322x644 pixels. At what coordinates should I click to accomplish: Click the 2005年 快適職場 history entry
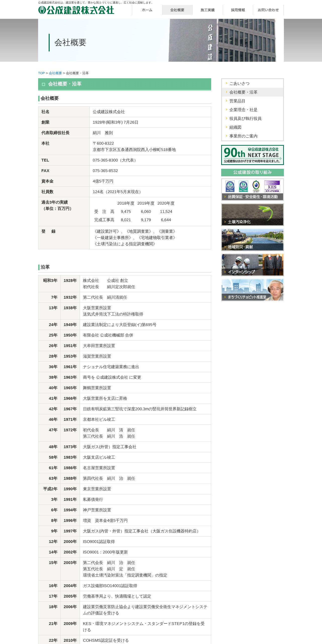pyautogui.click(x=117, y=596)
